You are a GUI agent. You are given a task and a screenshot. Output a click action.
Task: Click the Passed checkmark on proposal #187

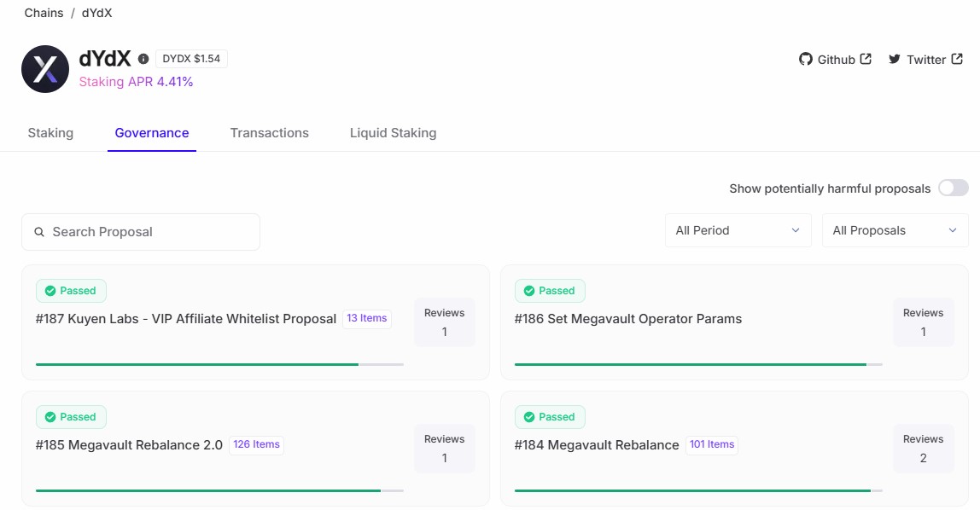tap(50, 291)
